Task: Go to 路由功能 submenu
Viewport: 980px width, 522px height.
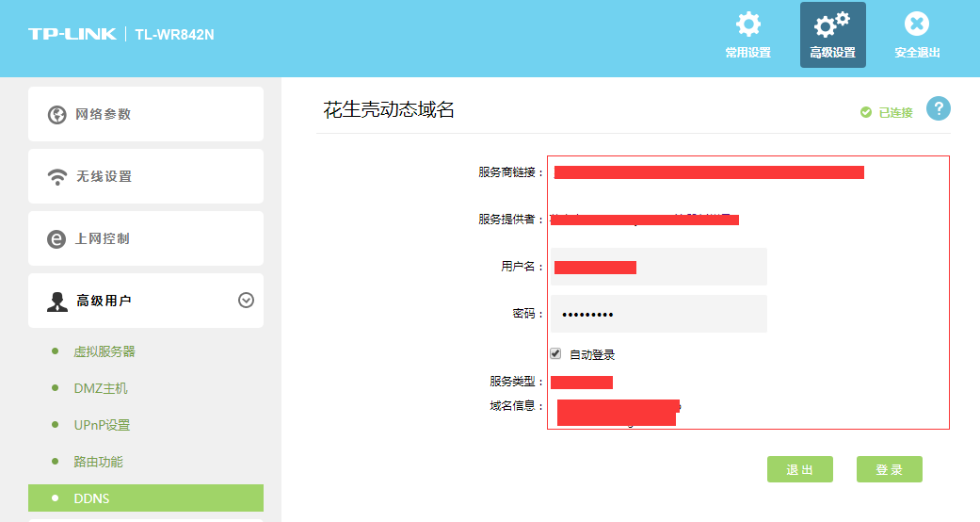Action: (x=98, y=462)
